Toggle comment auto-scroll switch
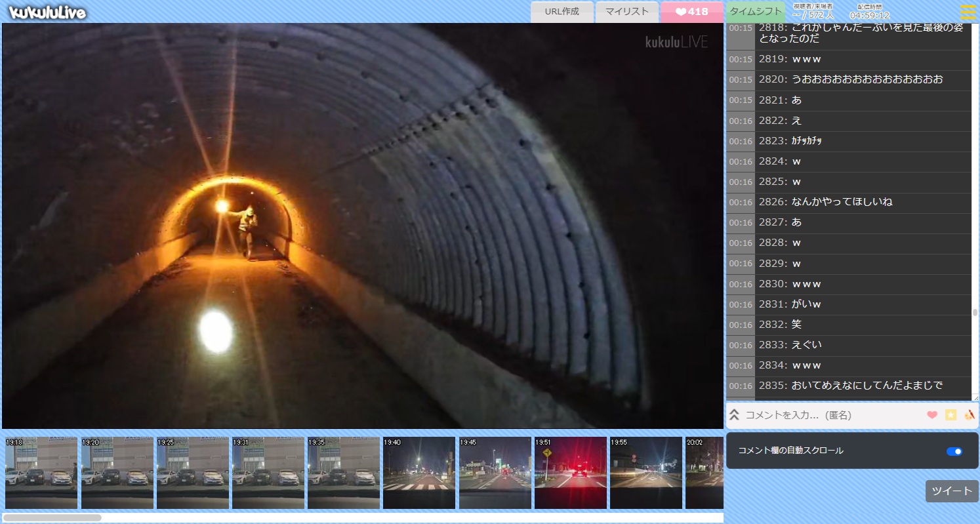Screen dimensions: 980x524 tap(954, 451)
